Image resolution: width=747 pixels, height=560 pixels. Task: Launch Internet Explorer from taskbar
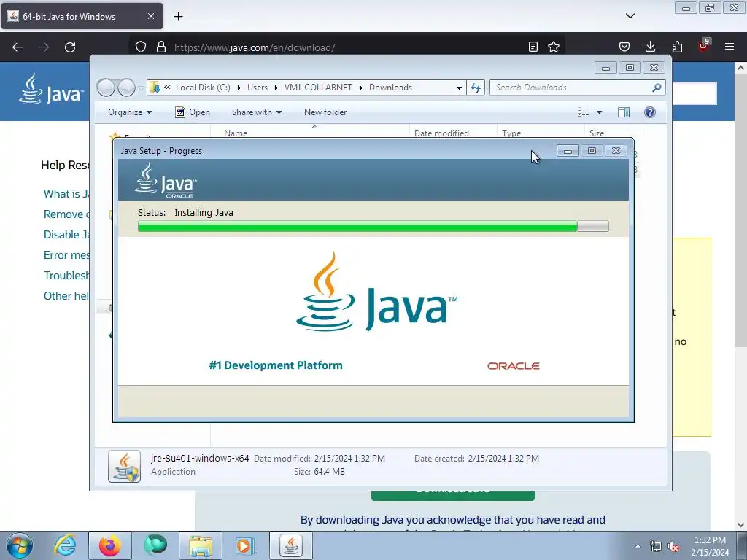(65, 545)
